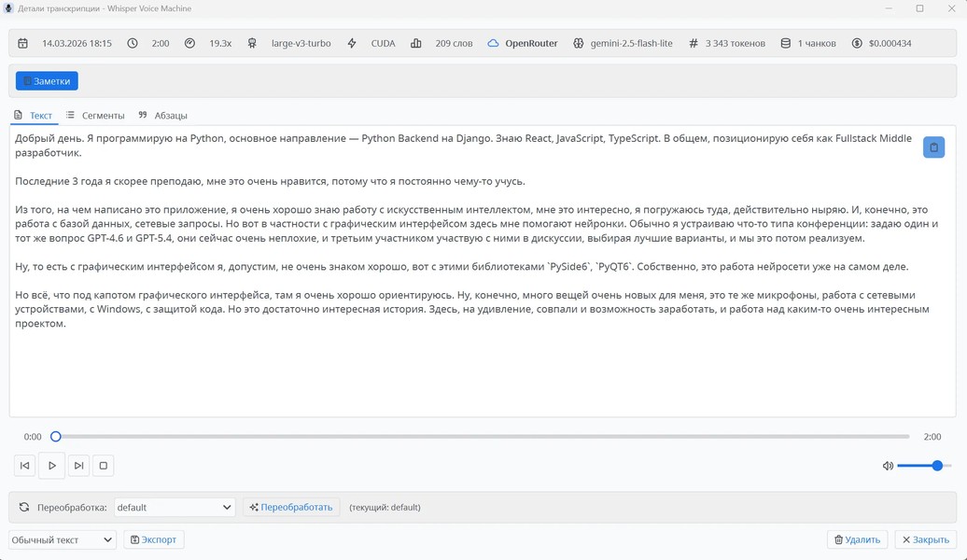Click the $0.000434 cost value
The width and height of the screenshot is (967, 560).
click(890, 43)
